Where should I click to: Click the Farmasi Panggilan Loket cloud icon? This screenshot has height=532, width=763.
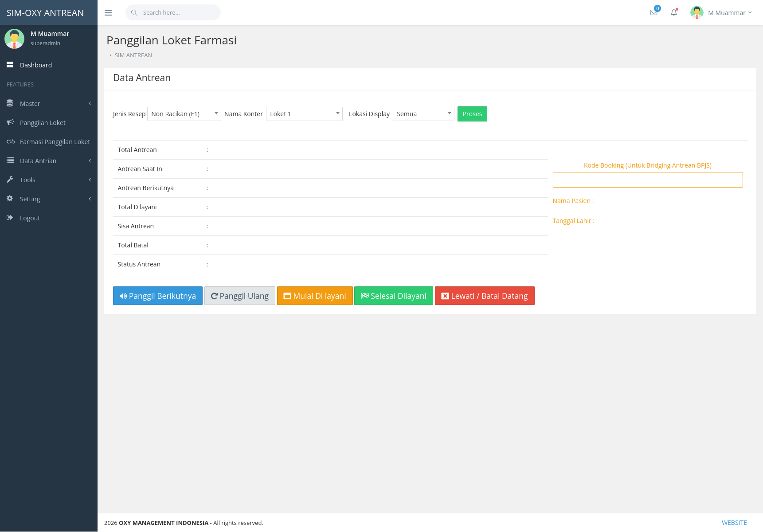[x=11, y=141]
